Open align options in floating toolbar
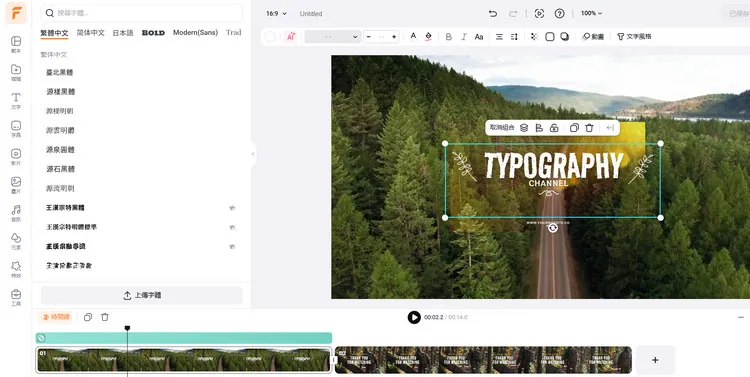 (539, 128)
